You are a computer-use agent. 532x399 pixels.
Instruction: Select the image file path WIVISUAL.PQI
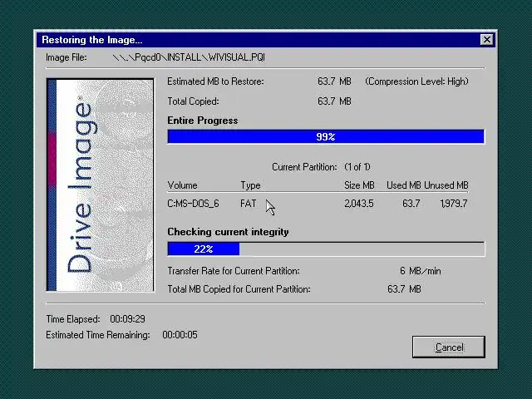(189, 57)
